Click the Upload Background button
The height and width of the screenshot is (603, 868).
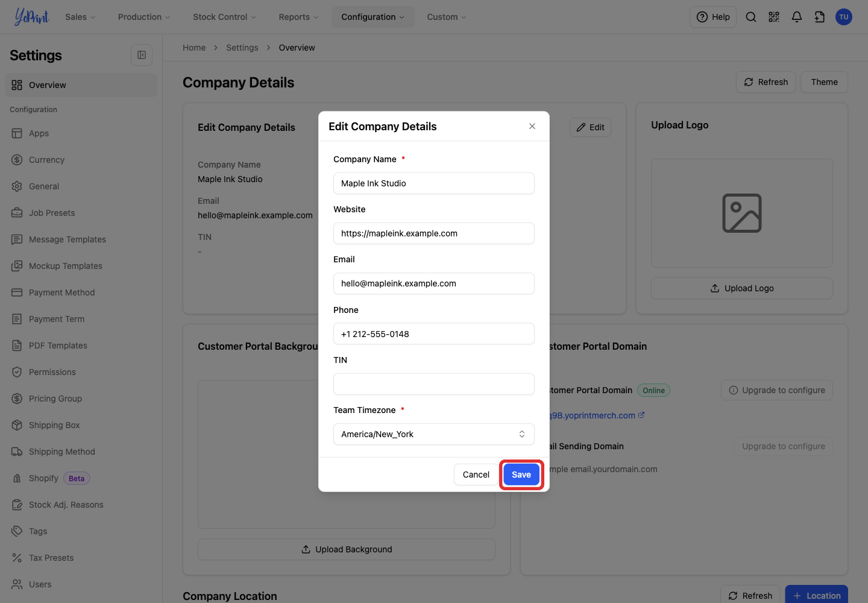point(347,549)
